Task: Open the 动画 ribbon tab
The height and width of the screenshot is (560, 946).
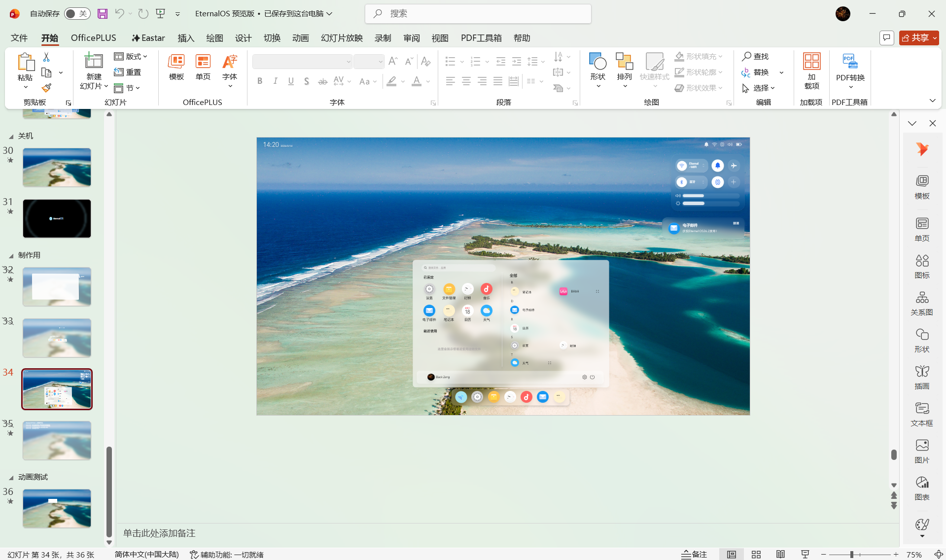Action: point(300,38)
